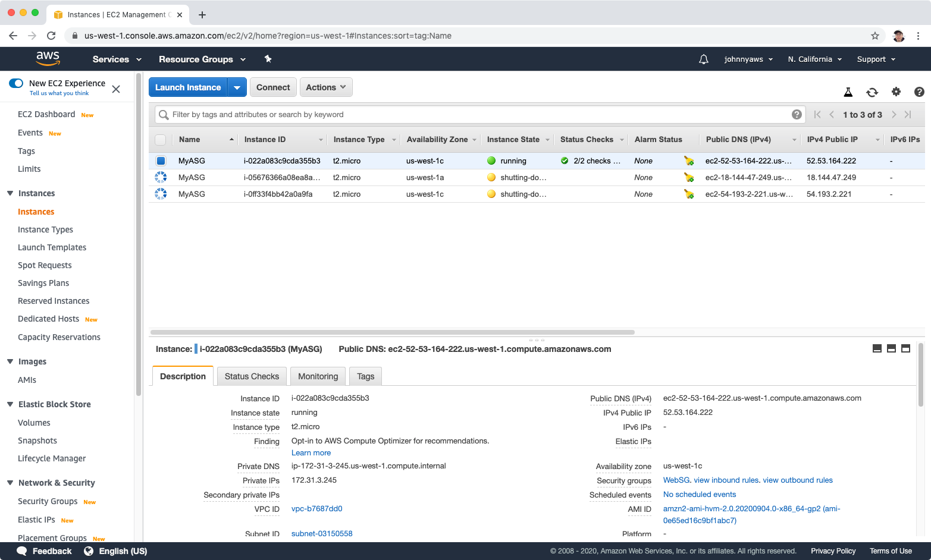Click the details pane vertical scrollbar
Image resolution: width=931 pixels, height=560 pixels.
tap(920, 375)
